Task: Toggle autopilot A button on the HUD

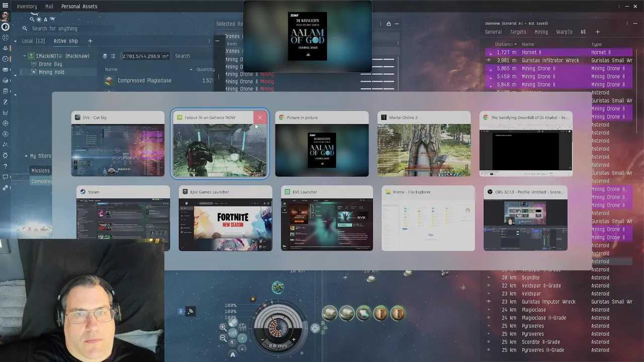Action: (232, 354)
